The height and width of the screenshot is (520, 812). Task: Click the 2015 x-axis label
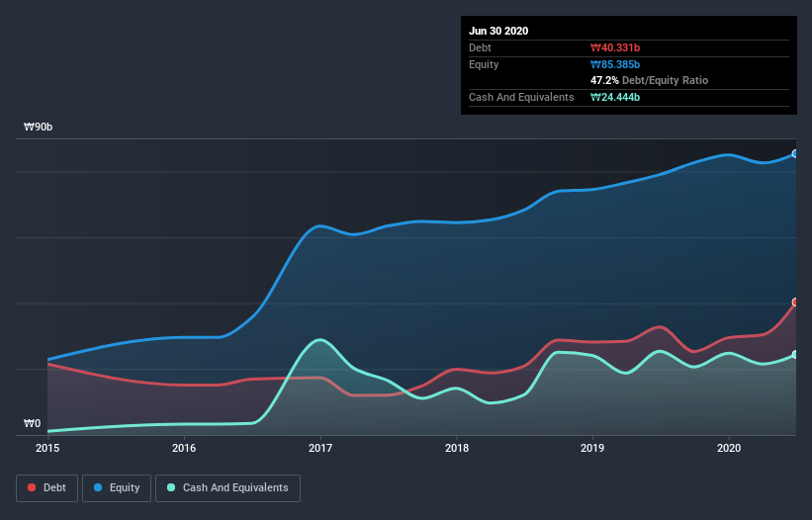pos(47,448)
